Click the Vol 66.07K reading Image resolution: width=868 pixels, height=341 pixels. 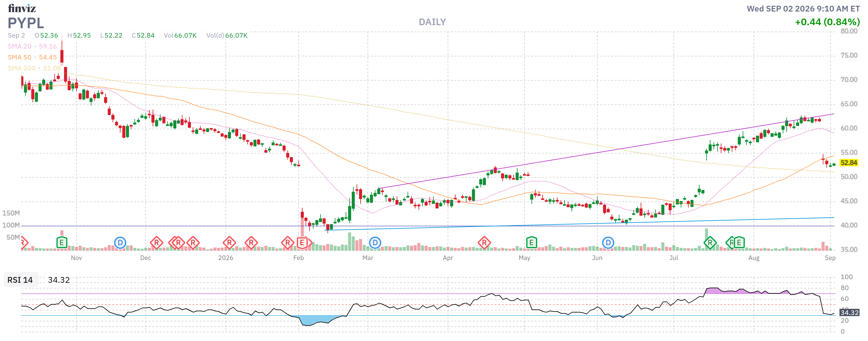point(180,35)
